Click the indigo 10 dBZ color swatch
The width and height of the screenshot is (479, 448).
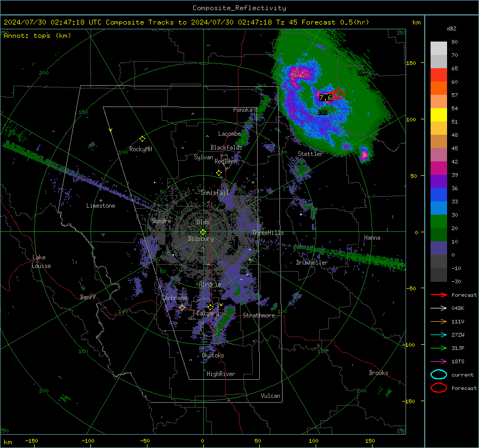(439, 248)
